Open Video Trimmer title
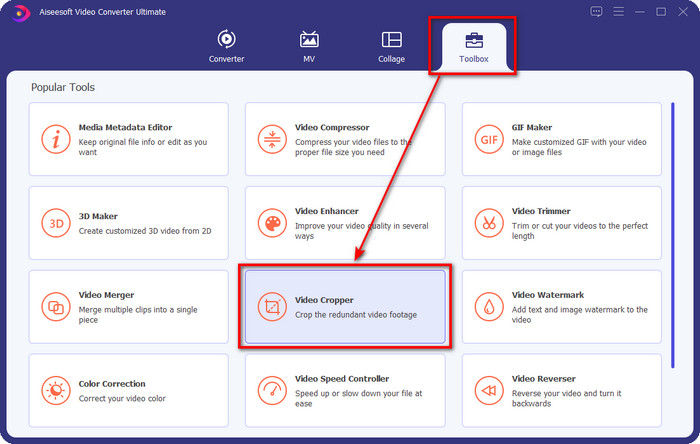This screenshot has width=700, height=444. point(541,211)
